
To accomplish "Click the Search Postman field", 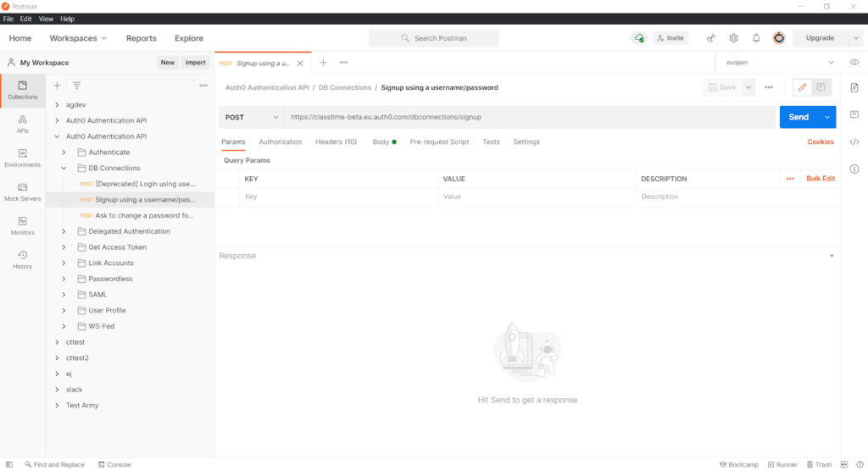I will pos(434,38).
